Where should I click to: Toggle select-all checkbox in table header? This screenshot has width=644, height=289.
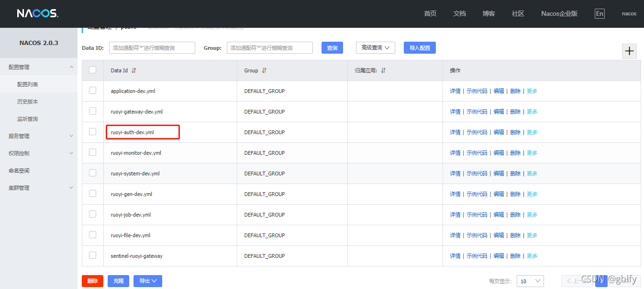pos(93,70)
